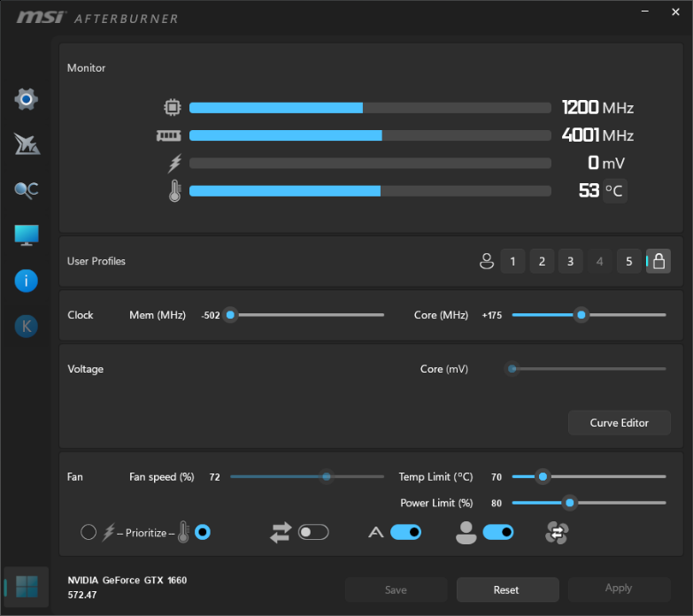Click the K icon in the sidebar
This screenshot has width=693, height=616.
[x=27, y=326]
